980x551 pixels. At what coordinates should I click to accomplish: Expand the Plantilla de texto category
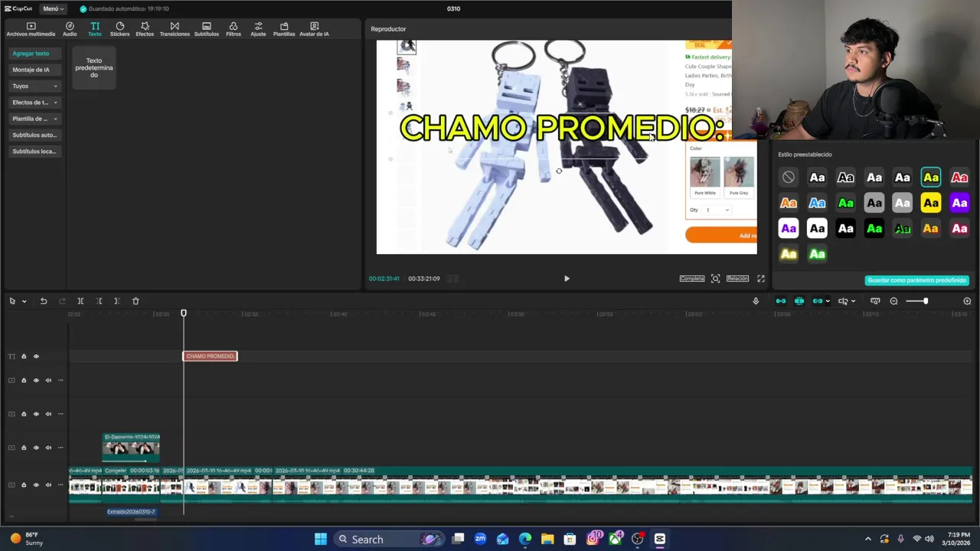coord(34,119)
